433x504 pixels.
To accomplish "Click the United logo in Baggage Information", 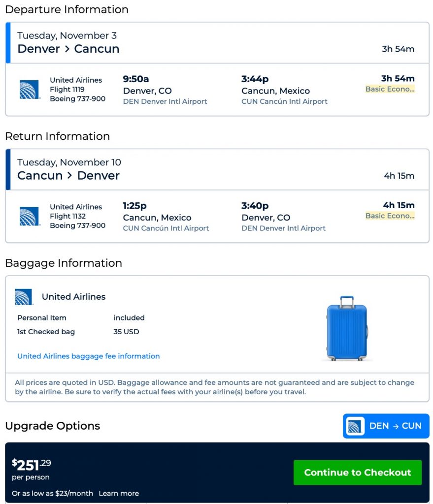I will pyautogui.click(x=24, y=297).
